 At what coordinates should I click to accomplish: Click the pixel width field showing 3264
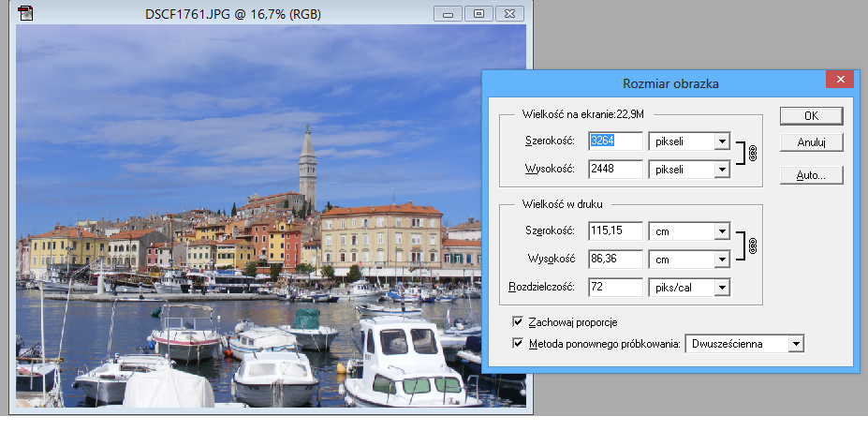(615, 141)
